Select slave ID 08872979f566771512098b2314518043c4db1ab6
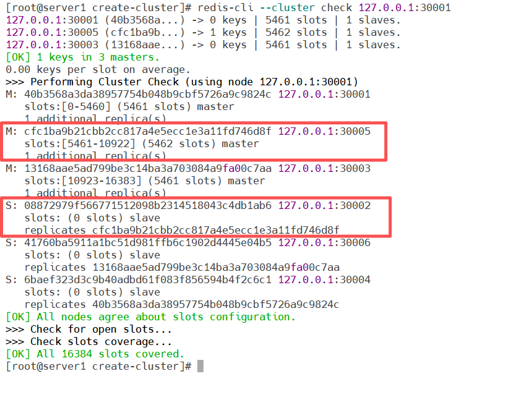This screenshot has height=418, width=532. click(148, 205)
